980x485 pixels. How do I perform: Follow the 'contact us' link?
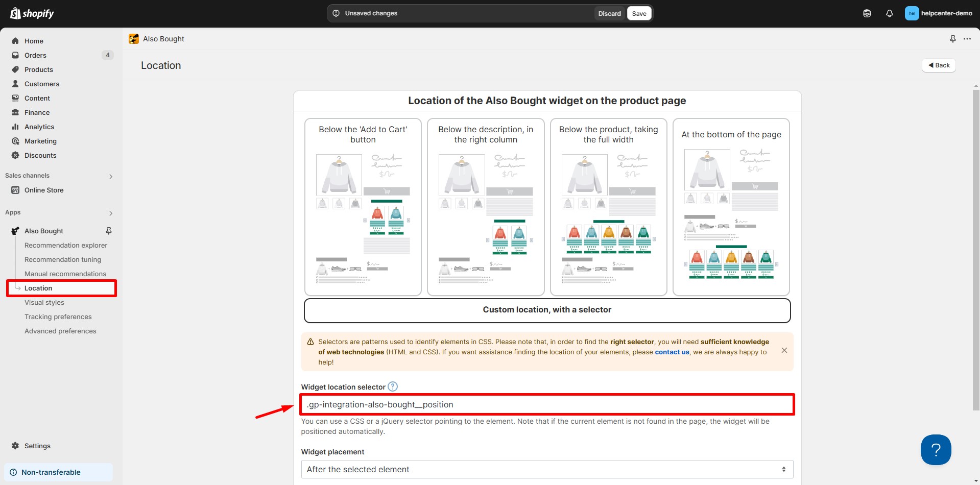tap(672, 352)
